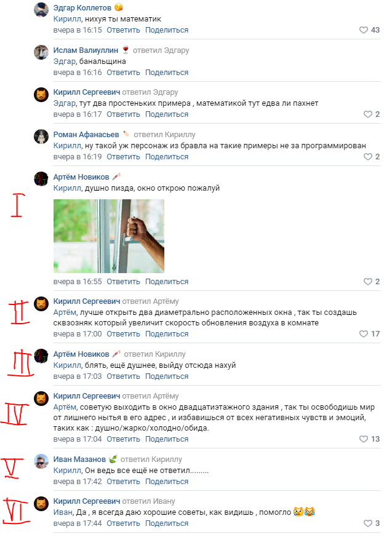Click Поделиться under the 17:00 comment

(167, 334)
